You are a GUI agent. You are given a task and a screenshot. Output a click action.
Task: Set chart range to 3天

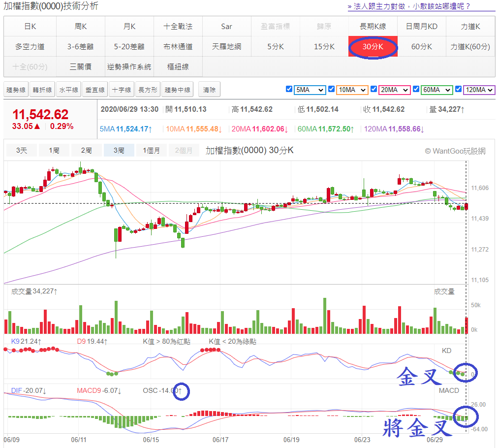[22, 150]
